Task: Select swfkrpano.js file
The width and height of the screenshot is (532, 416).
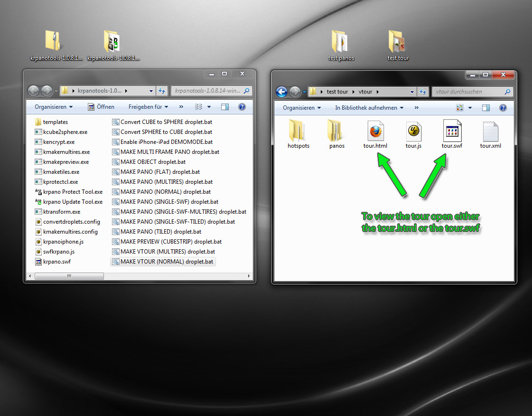Action: tap(55, 252)
